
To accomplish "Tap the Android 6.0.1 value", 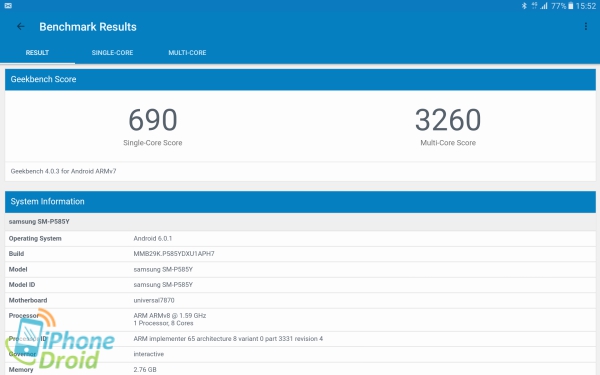I will [153, 238].
